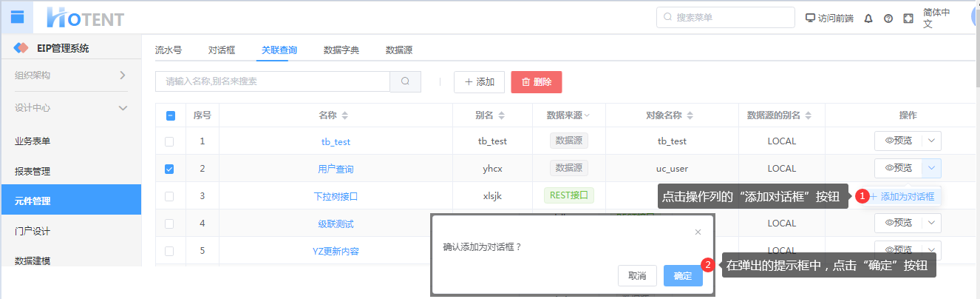Open 门户设计 in sidebar

click(71, 231)
